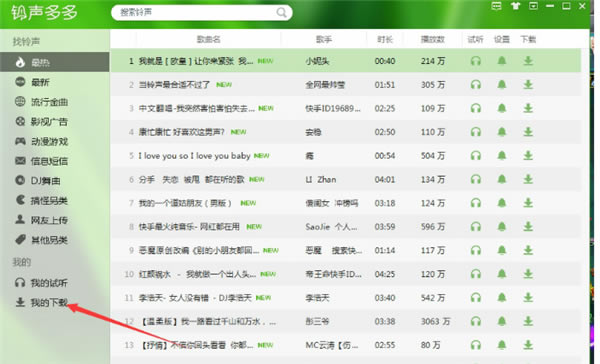Preview song 1 with headphone icon
The image size is (600, 364).
476,61
